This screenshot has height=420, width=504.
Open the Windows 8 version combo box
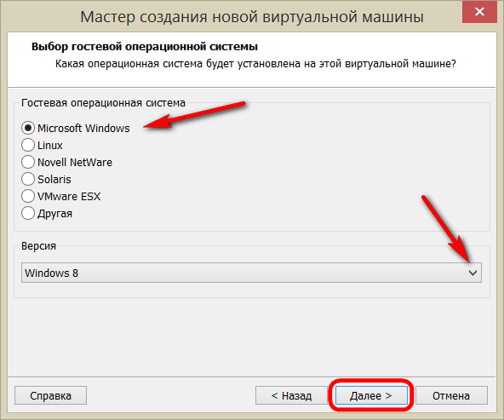pos(251,273)
